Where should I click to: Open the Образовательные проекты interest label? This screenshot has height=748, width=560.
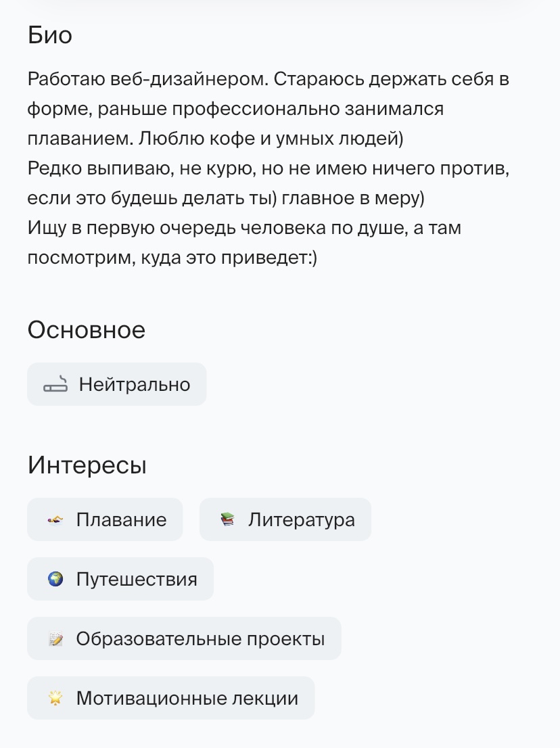click(200, 638)
